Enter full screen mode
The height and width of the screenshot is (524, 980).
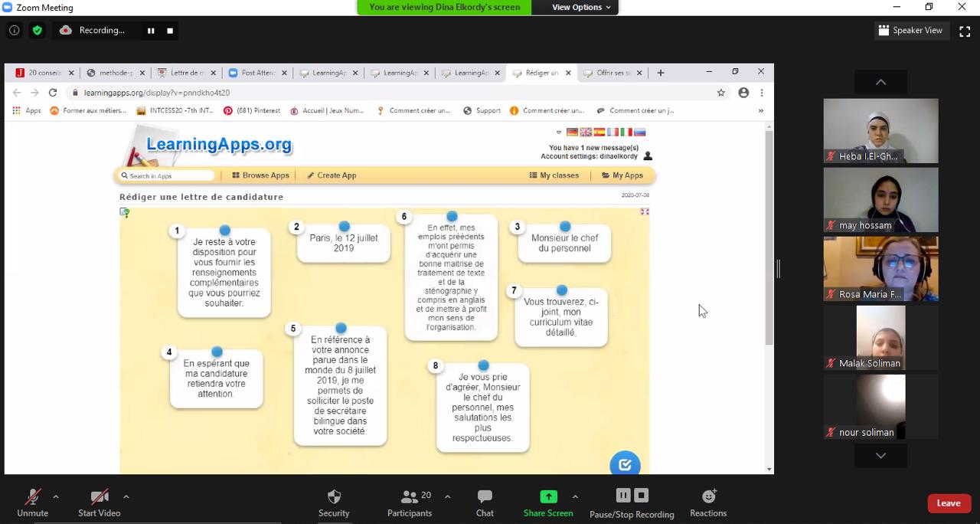tap(965, 31)
